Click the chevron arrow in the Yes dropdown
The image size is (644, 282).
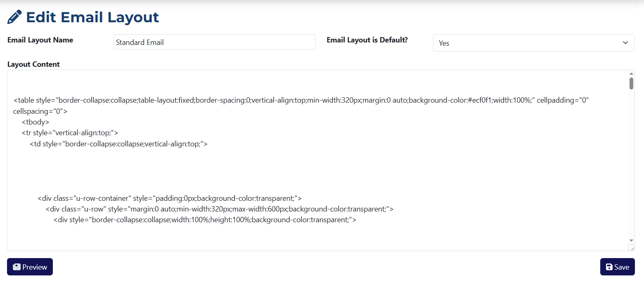click(x=625, y=43)
